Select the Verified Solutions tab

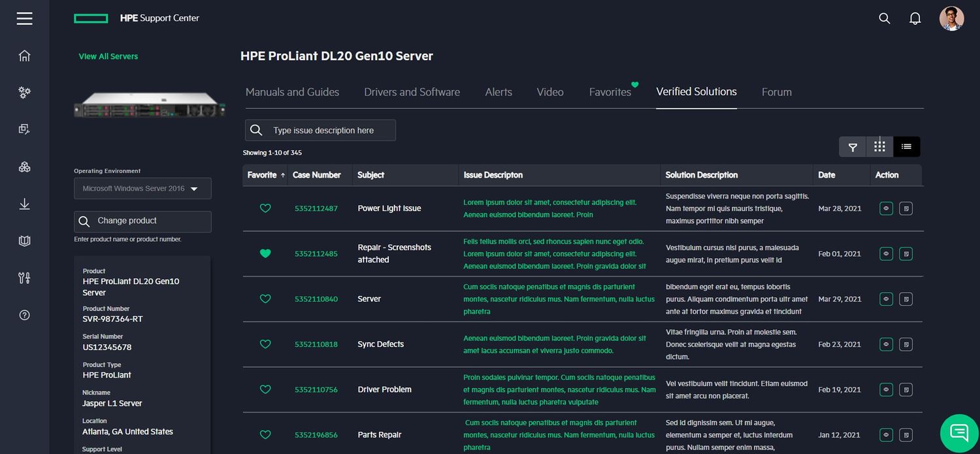696,91
